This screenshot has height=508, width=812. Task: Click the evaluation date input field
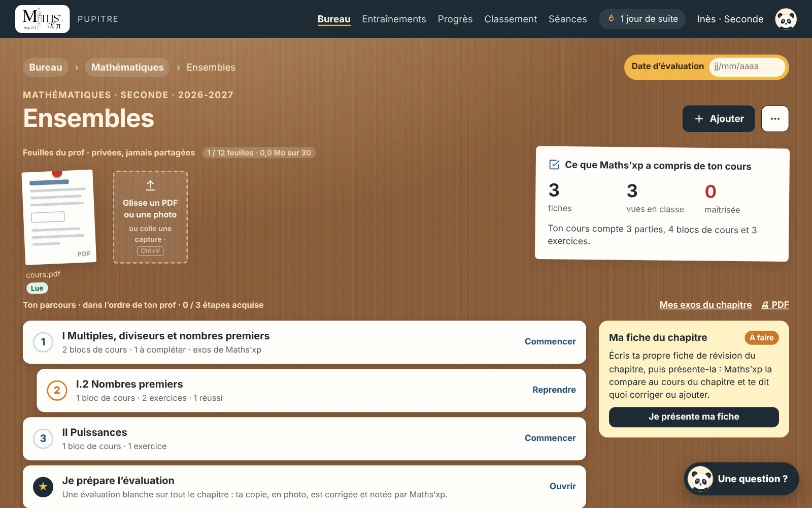point(747,67)
